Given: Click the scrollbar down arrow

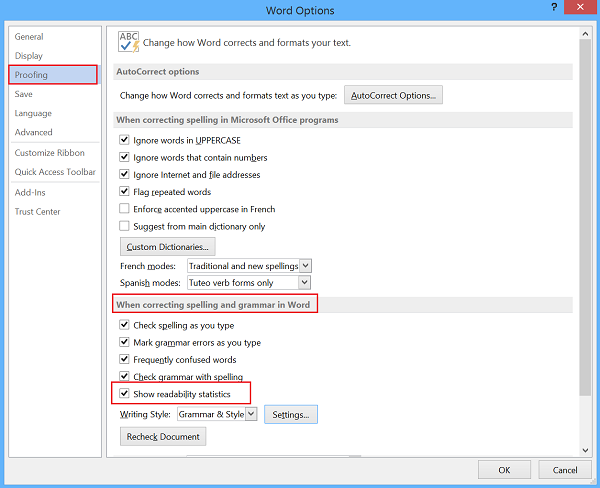Looking at the screenshot, I should [x=585, y=450].
